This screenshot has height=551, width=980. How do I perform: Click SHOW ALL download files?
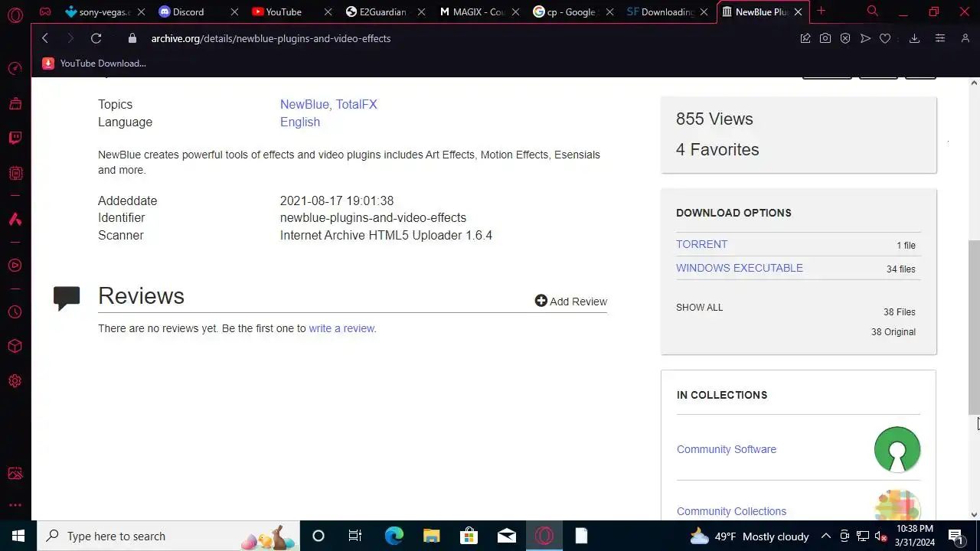click(699, 307)
